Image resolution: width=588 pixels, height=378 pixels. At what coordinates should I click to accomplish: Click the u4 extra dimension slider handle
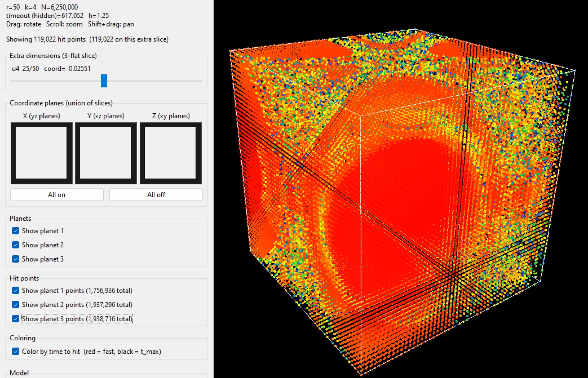pos(104,81)
